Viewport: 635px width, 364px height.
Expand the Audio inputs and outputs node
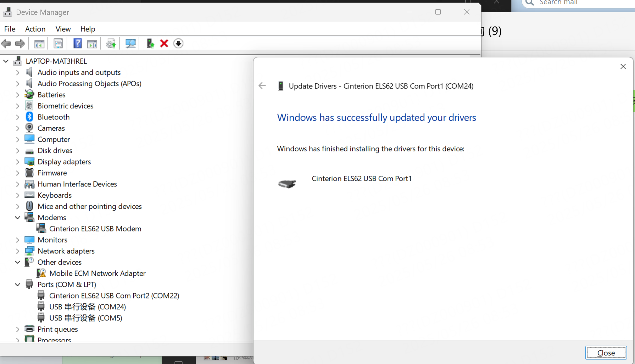(x=17, y=72)
